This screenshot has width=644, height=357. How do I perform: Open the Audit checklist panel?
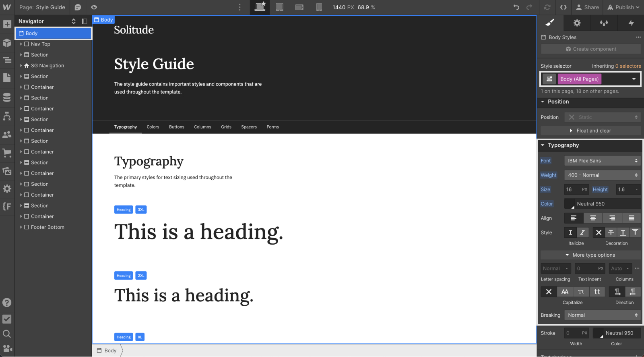pyautogui.click(x=7, y=319)
